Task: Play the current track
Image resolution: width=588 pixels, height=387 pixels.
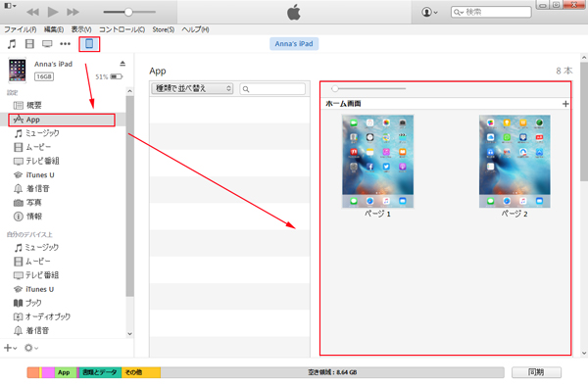Action: (53, 12)
